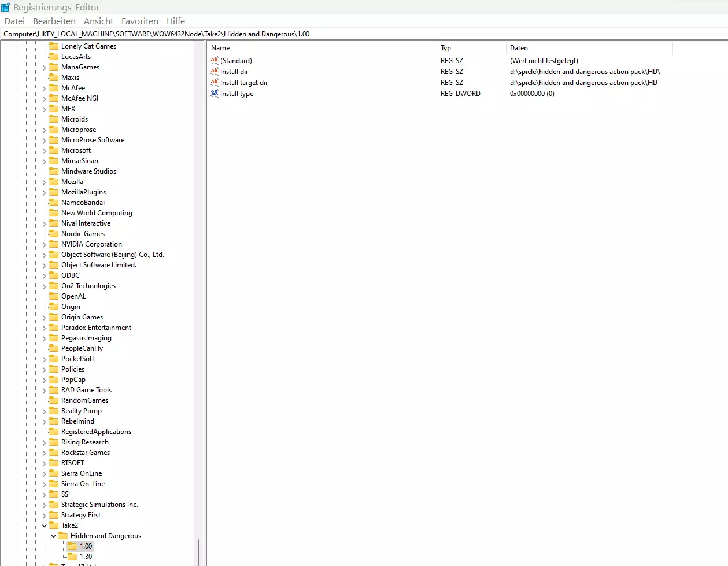Collapse the Hidden and Dangerous key

53,536
